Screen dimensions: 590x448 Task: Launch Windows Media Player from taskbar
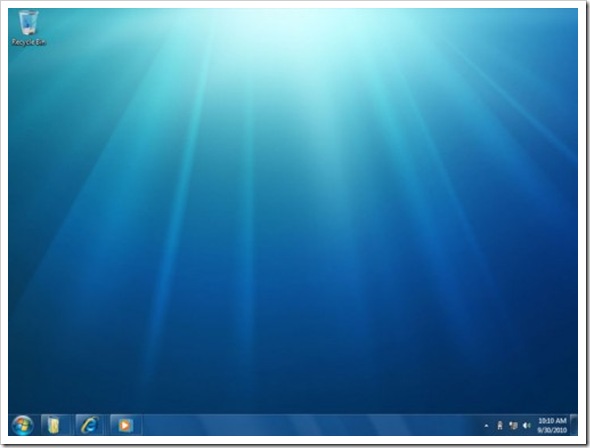pyautogui.click(x=125, y=425)
